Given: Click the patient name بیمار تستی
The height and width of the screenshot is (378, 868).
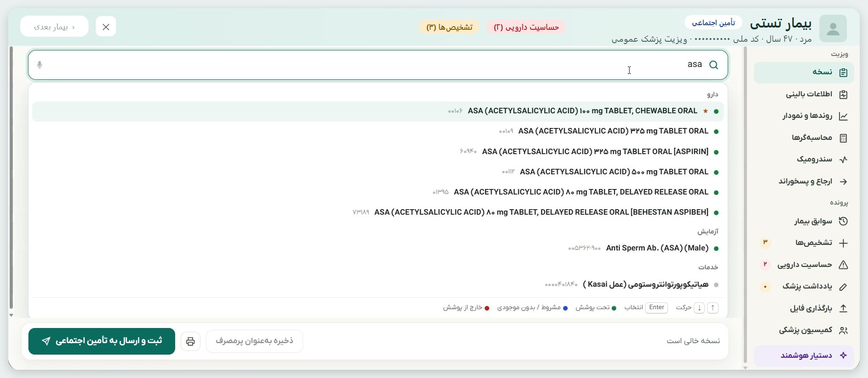Looking at the screenshot, I should tap(780, 23).
